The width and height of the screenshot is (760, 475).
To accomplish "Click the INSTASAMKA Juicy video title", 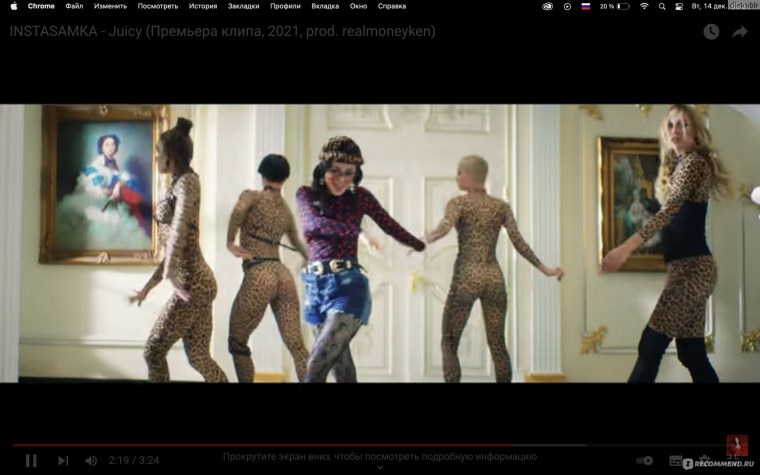I will 222,31.
